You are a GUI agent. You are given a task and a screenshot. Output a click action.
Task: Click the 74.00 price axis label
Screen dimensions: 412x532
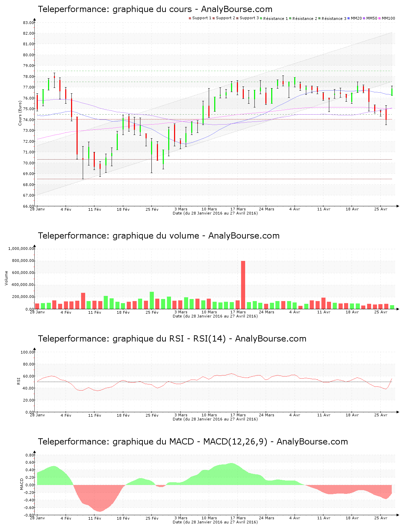(x=28, y=120)
